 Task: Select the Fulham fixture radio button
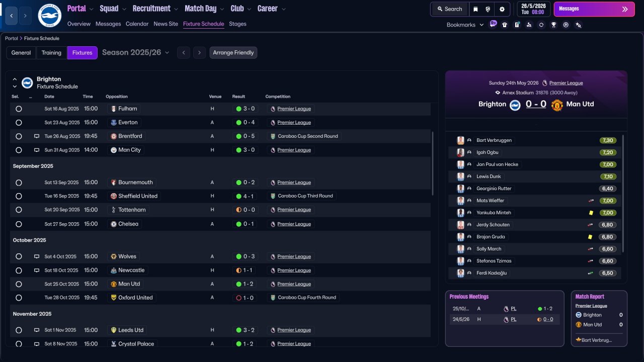(19, 109)
